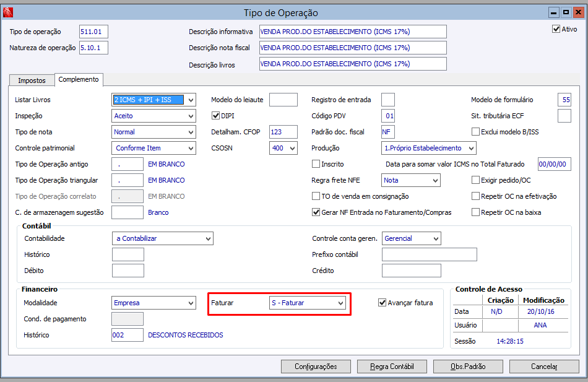This screenshot has height=382, width=588.
Task: Open the Listar Livros dropdown
Action: (x=191, y=100)
